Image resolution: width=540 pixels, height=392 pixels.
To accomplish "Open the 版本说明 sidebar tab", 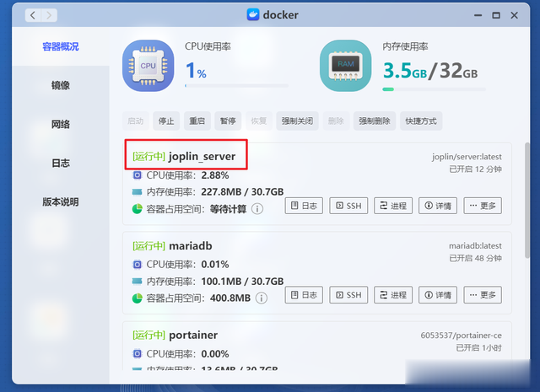I will tap(61, 201).
